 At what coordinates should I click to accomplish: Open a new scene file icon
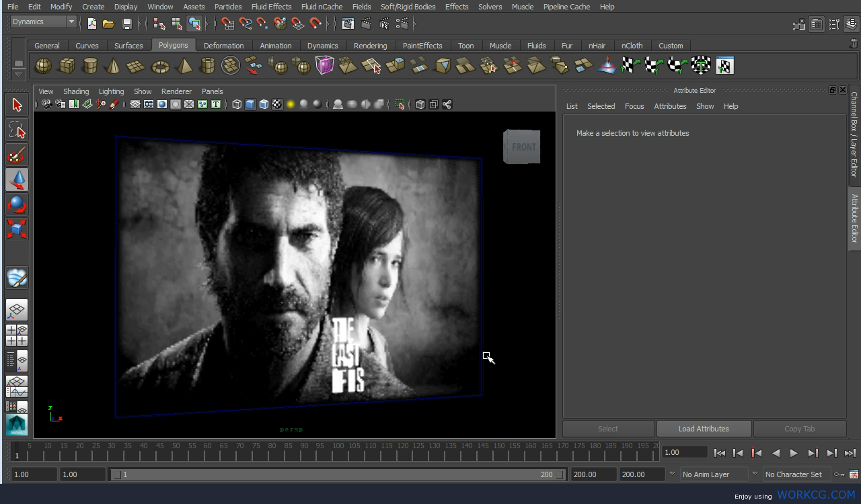(91, 24)
